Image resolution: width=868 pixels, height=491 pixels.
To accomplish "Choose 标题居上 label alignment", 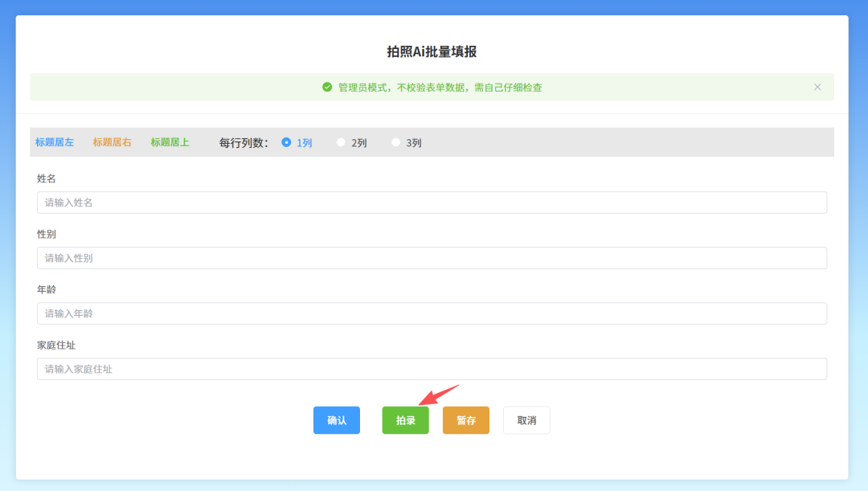I will pos(170,142).
